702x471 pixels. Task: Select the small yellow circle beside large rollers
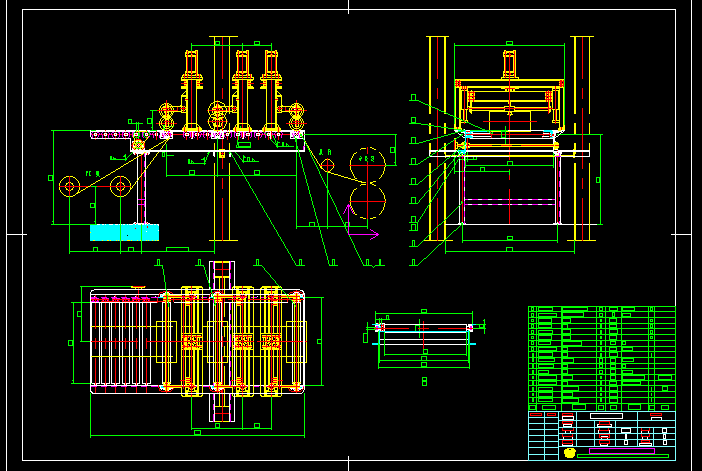pyautogui.click(x=327, y=164)
